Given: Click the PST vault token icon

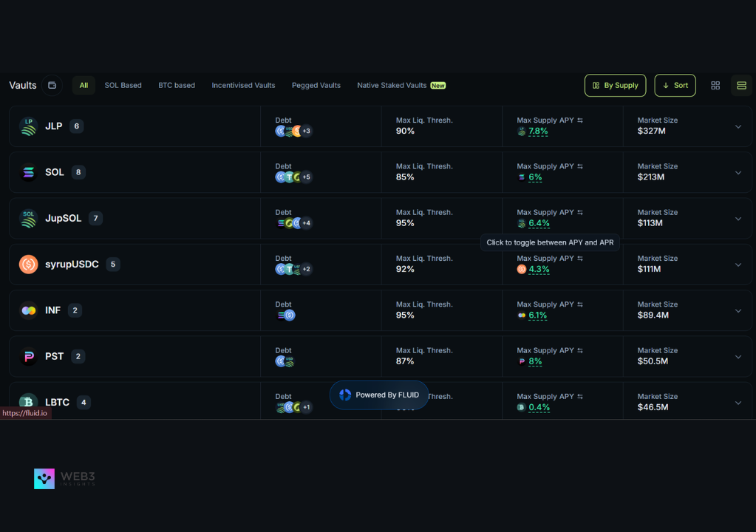Looking at the screenshot, I should [28, 356].
